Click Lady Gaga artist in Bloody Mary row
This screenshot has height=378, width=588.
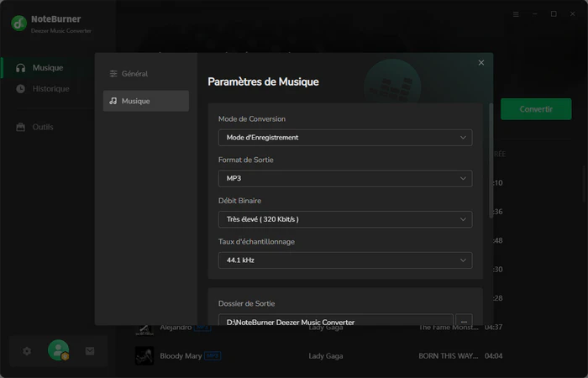[x=326, y=356]
